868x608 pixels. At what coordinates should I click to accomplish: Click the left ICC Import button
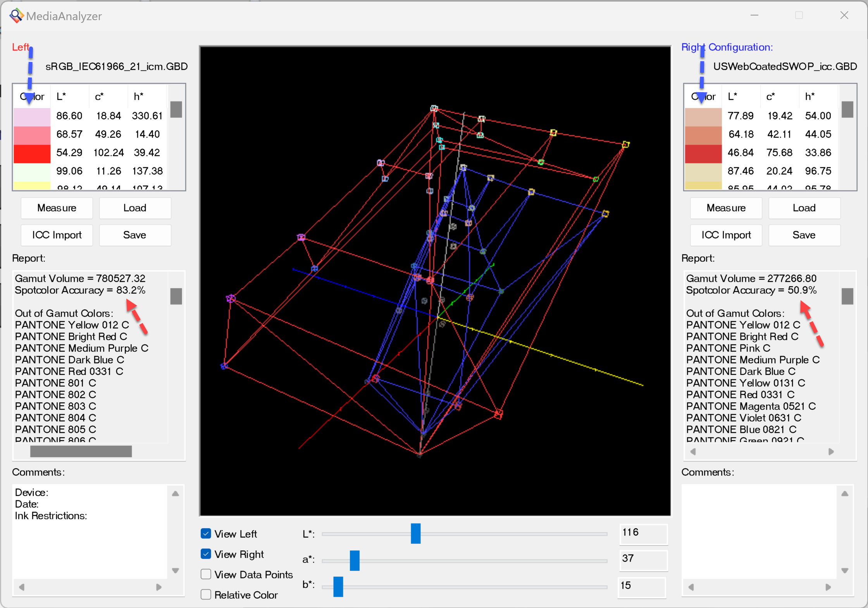click(57, 235)
